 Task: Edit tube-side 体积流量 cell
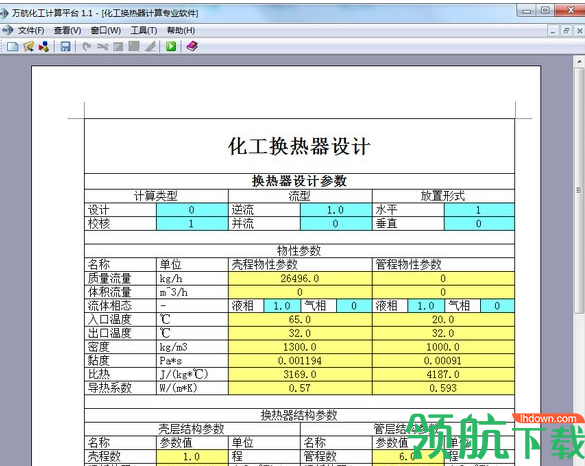443,292
